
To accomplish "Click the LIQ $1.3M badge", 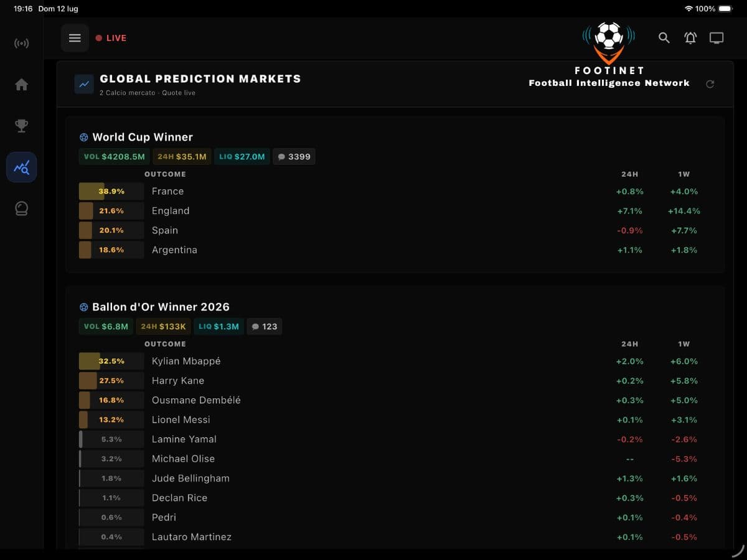I will pos(218,327).
